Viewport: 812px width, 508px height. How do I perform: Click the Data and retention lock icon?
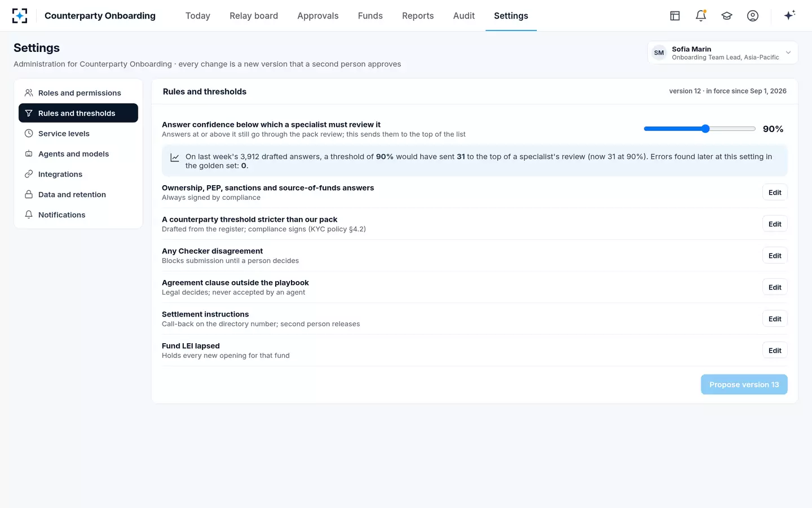[x=29, y=194]
